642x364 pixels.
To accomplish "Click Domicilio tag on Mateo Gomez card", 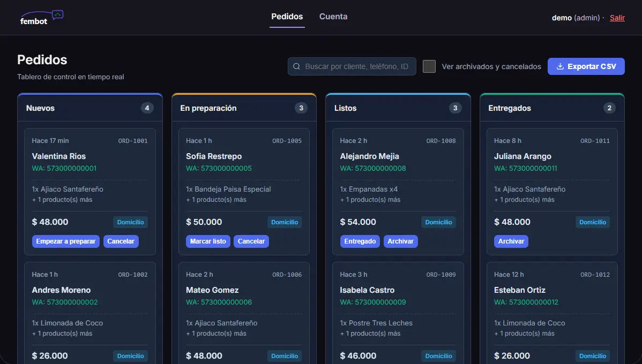I will coord(284,356).
